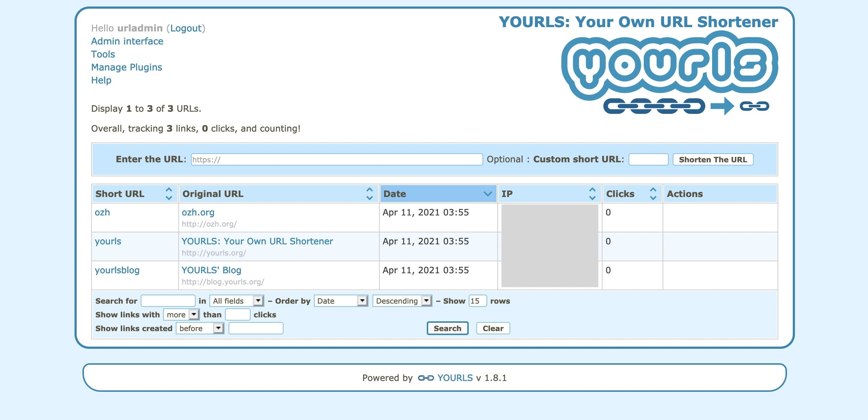Sort by Clicks column arrows
Screen dimensions: 868x420
click(x=653, y=194)
